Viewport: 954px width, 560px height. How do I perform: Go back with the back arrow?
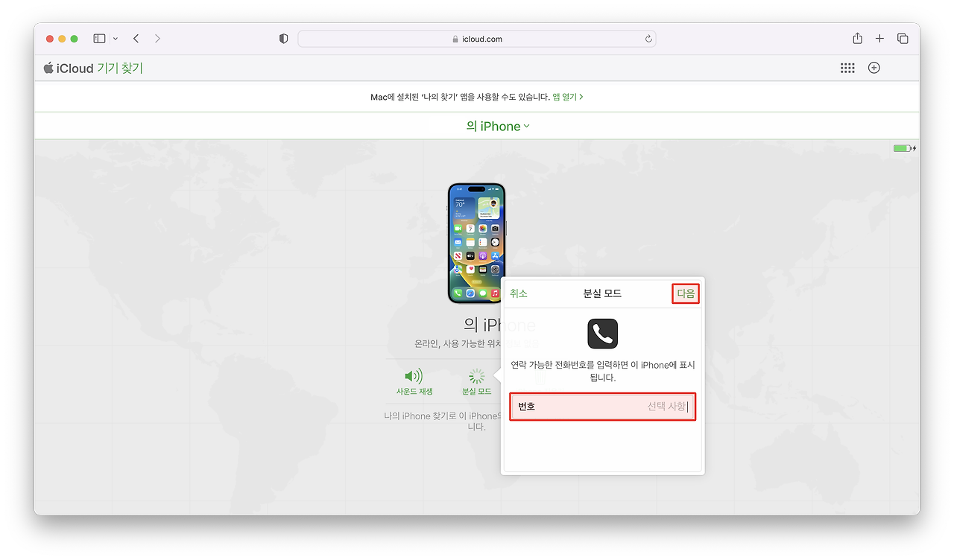[x=136, y=39]
